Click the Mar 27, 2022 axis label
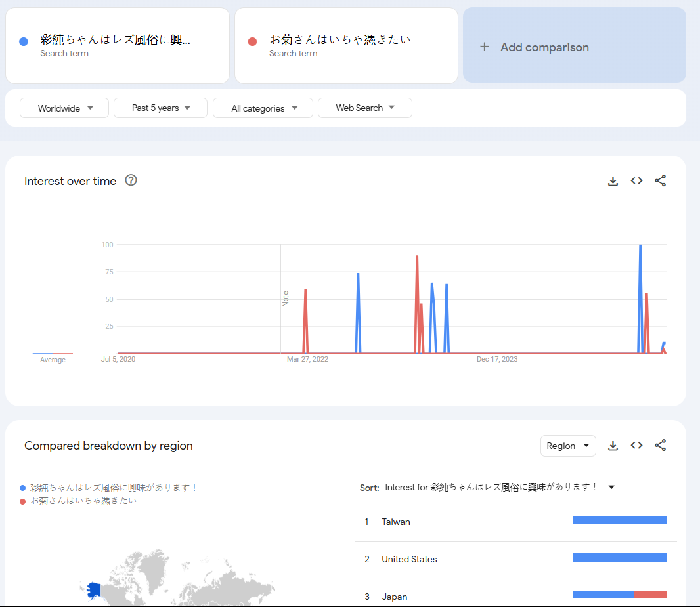The image size is (700, 607). [307, 359]
